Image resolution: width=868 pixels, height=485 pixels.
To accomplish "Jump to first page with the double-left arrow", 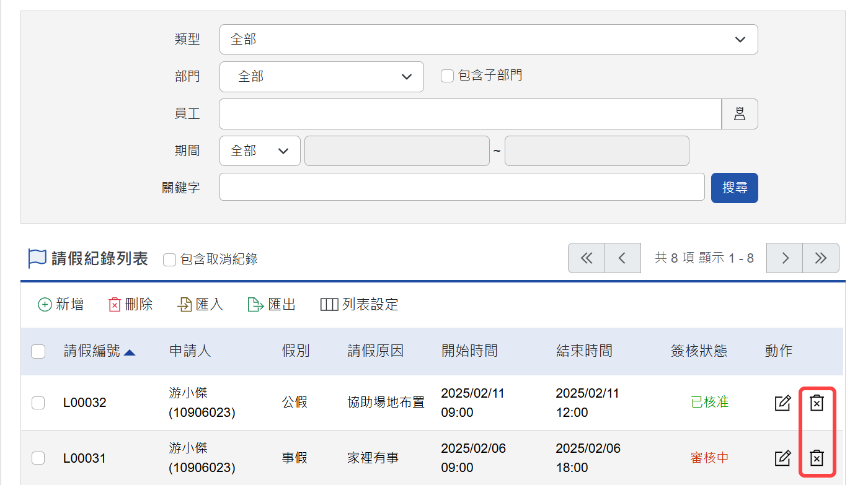I will click(x=586, y=258).
